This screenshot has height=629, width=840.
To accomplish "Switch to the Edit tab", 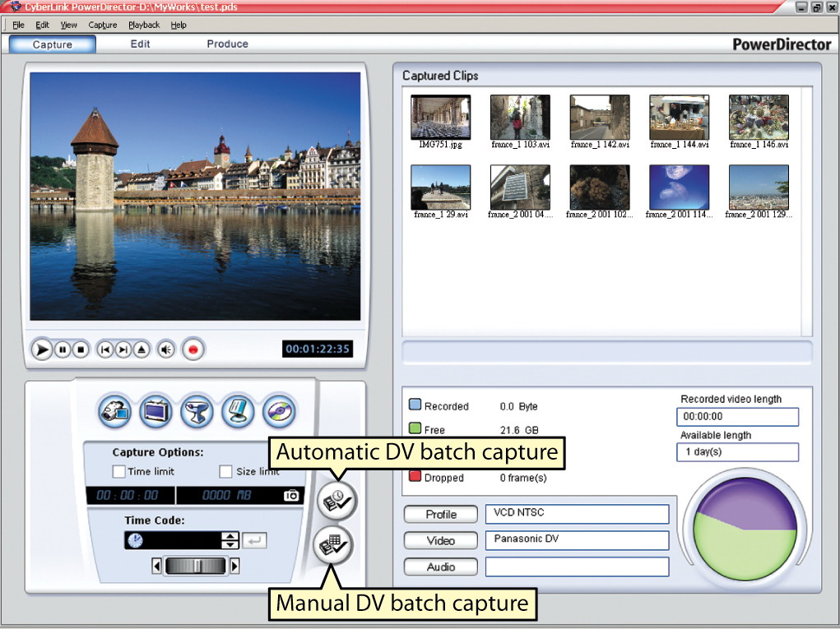I will 140,44.
